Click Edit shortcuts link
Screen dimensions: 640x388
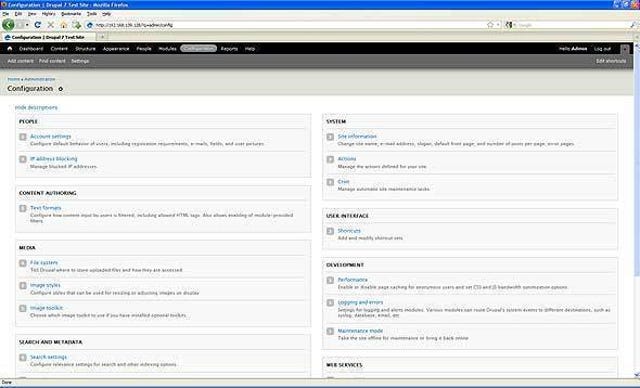point(611,61)
